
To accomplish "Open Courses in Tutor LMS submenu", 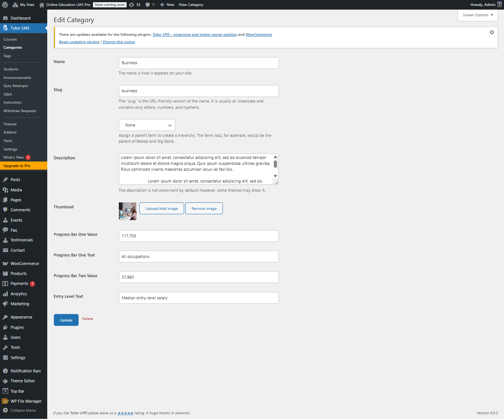I will (x=10, y=39).
